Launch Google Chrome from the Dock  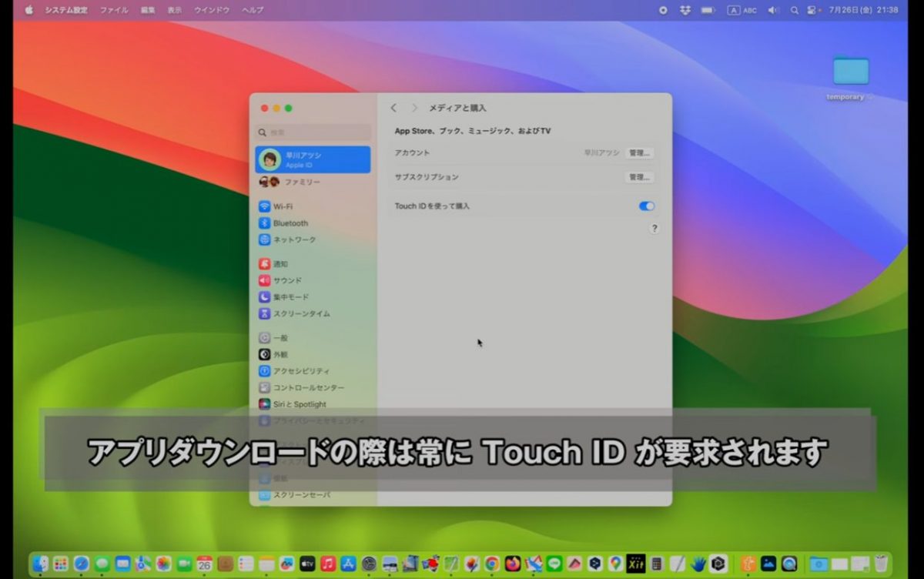(x=492, y=564)
